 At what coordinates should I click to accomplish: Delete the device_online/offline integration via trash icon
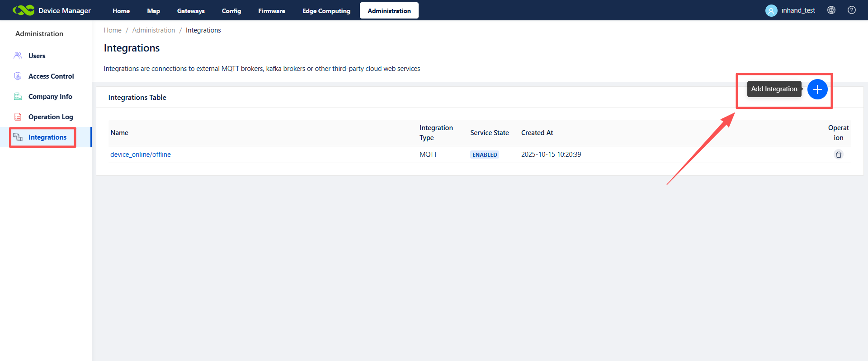click(838, 155)
